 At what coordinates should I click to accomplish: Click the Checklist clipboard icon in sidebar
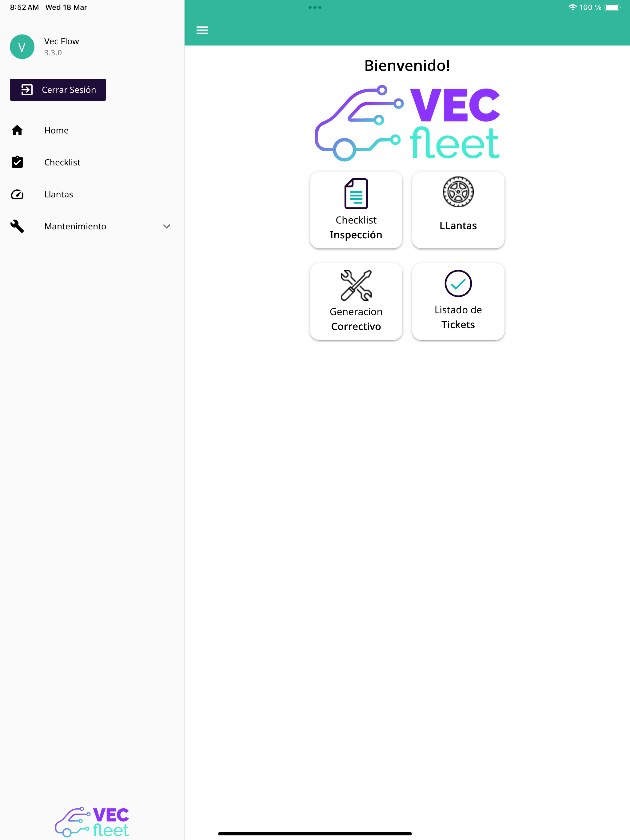[17, 162]
